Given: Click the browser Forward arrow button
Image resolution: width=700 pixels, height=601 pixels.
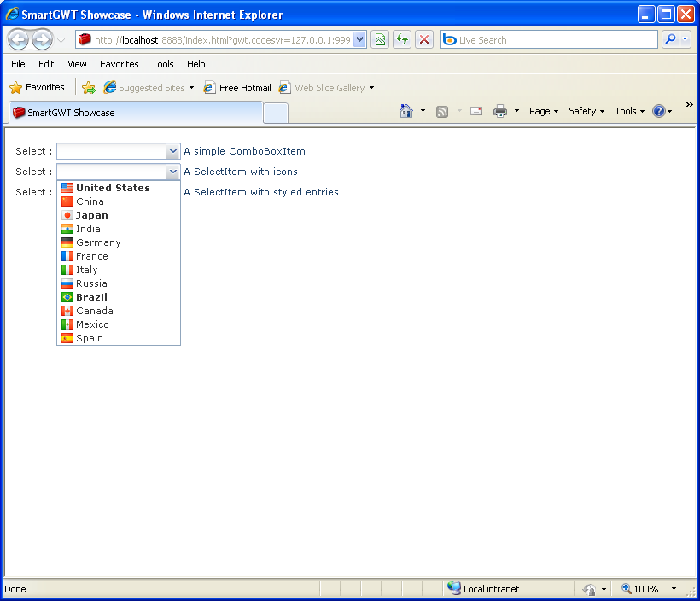Looking at the screenshot, I should pos(43,40).
